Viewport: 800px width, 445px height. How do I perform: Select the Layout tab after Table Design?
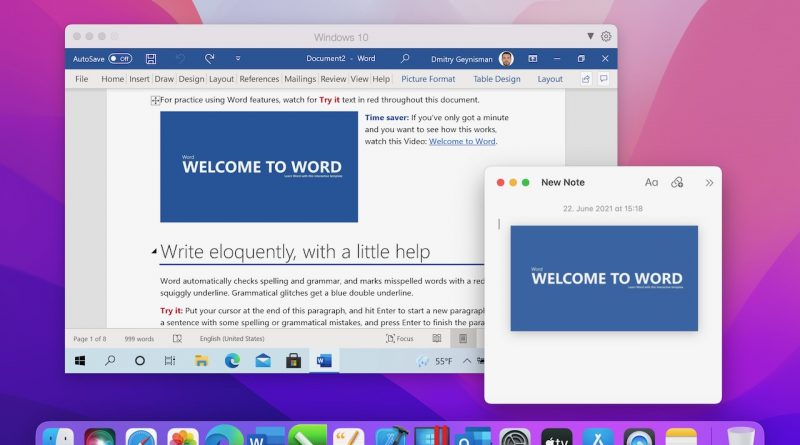pyautogui.click(x=550, y=79)
